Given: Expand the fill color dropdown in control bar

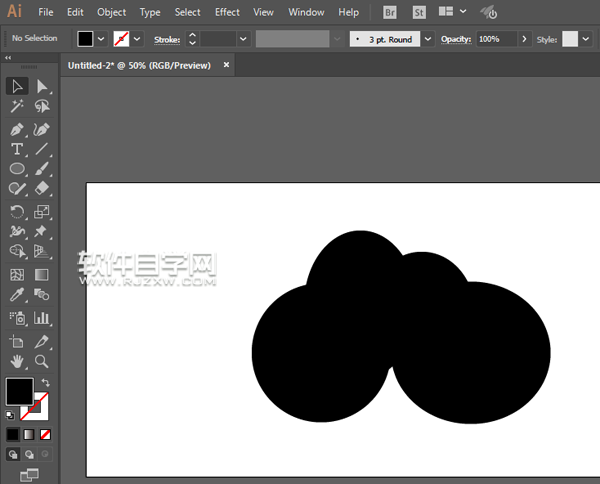Looking at the screenshot, I should click(101, 39).
